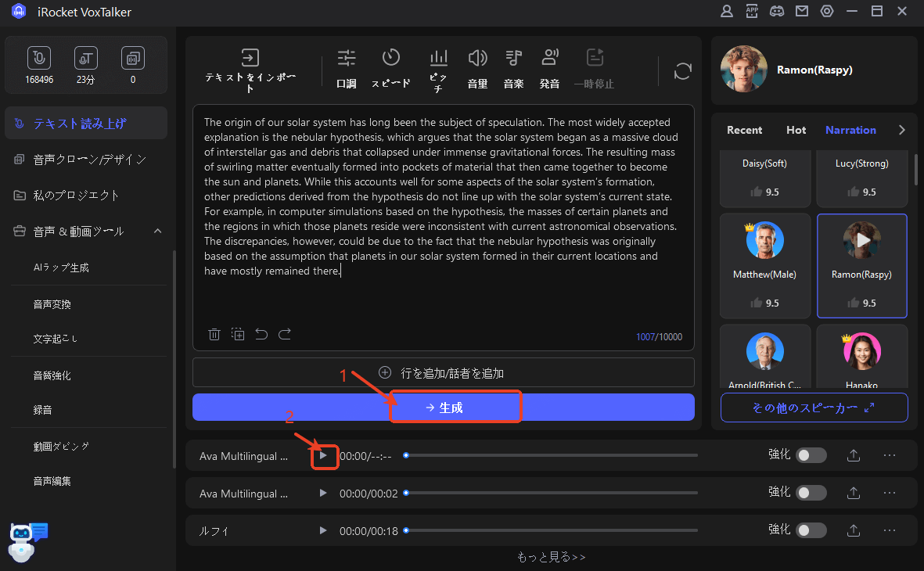
Task: Open the user account icon in title bar
Action: point(727,11)
